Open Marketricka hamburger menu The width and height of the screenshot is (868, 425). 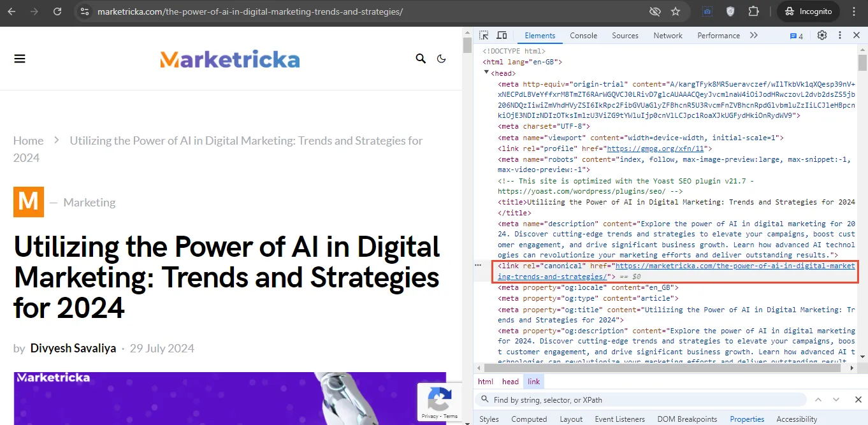20,59
